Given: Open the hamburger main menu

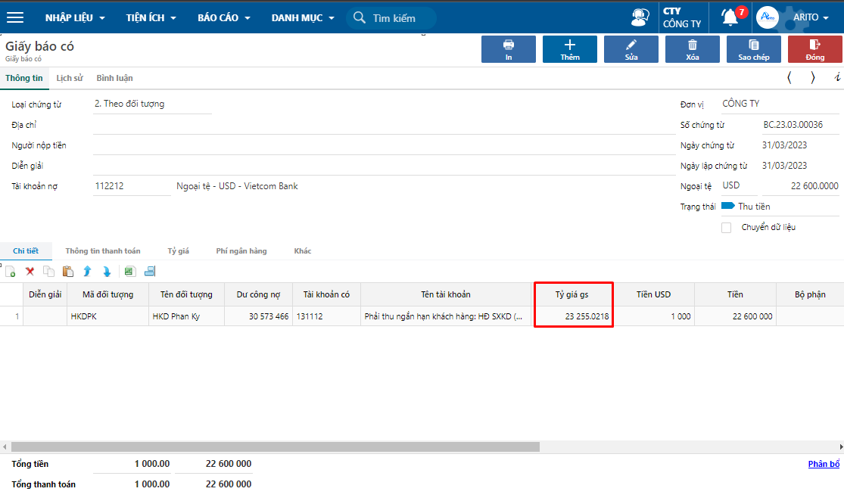Looking at the screenshot, I should click(15, 17).
